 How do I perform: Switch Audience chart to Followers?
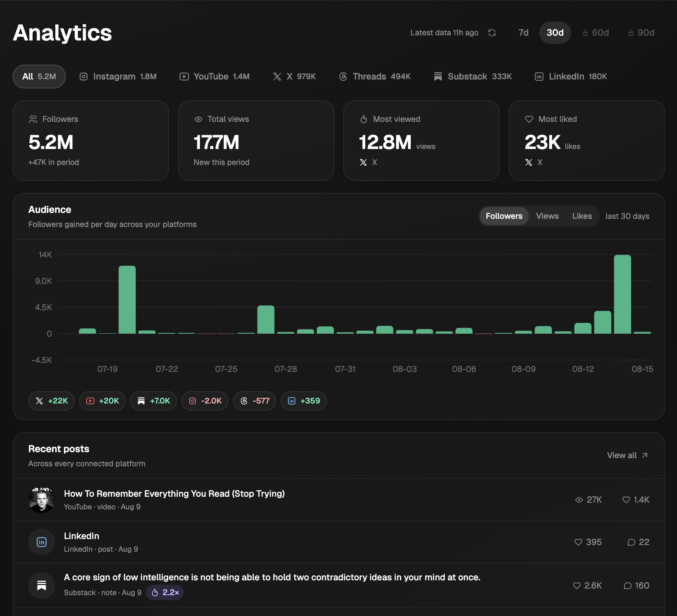[504, 216]
